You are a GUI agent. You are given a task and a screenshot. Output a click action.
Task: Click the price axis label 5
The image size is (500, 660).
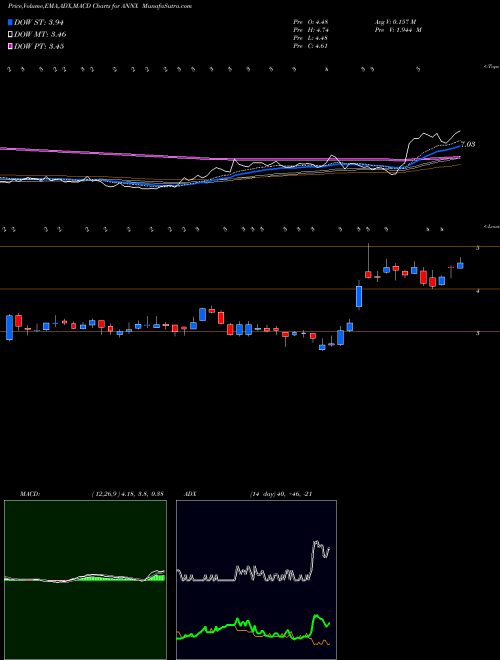coord(478,248)
